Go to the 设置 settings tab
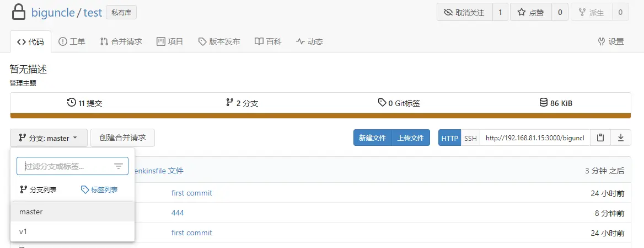 [611, 41]
